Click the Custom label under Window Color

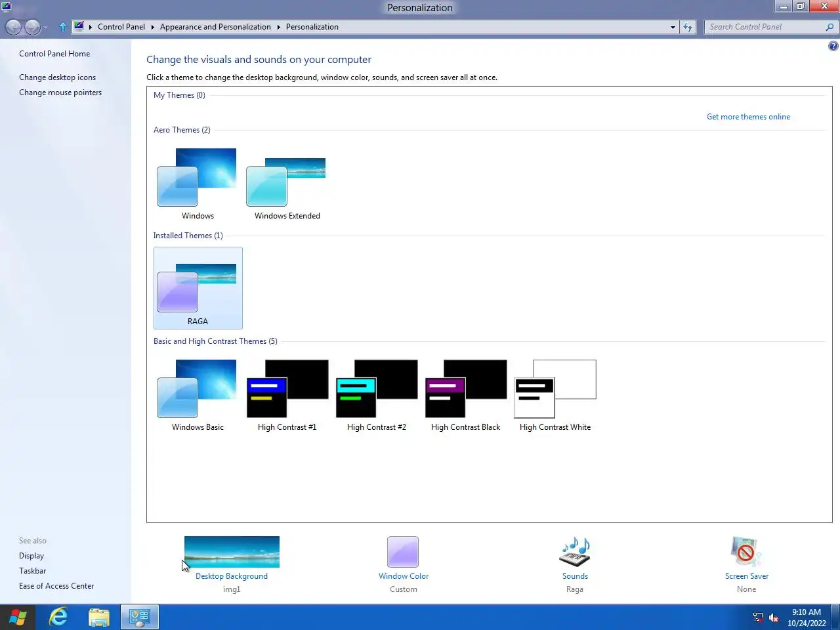click(404, 589)
